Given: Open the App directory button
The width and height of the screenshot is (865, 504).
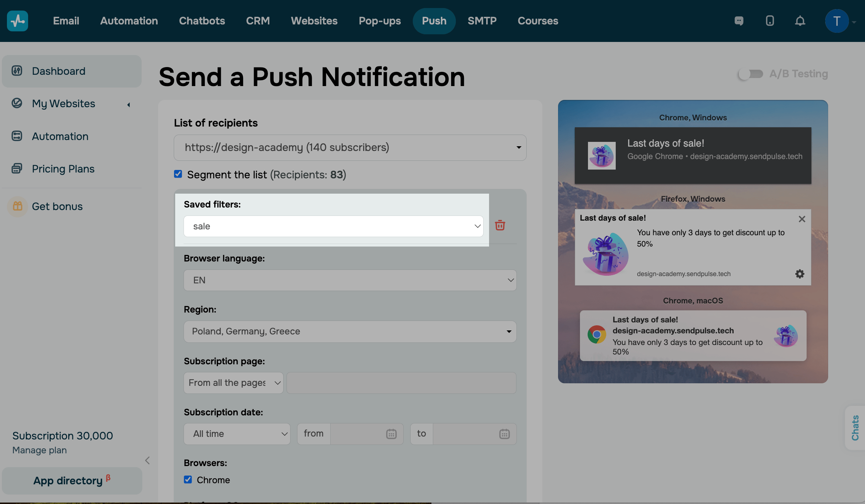Looking at the screenshot, I should tap(72, 481).
